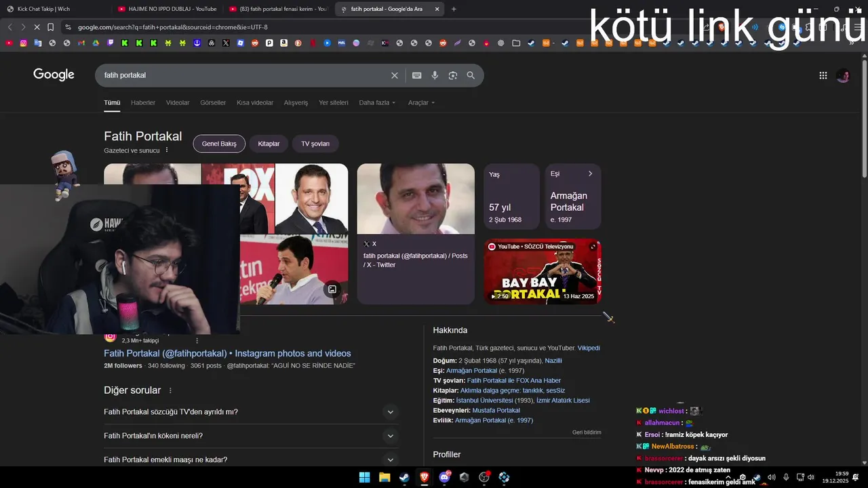Switch to HAJIME NO IPPO DUBLAJ tab
Screen dimensions: 868x488
click(167, 9)
